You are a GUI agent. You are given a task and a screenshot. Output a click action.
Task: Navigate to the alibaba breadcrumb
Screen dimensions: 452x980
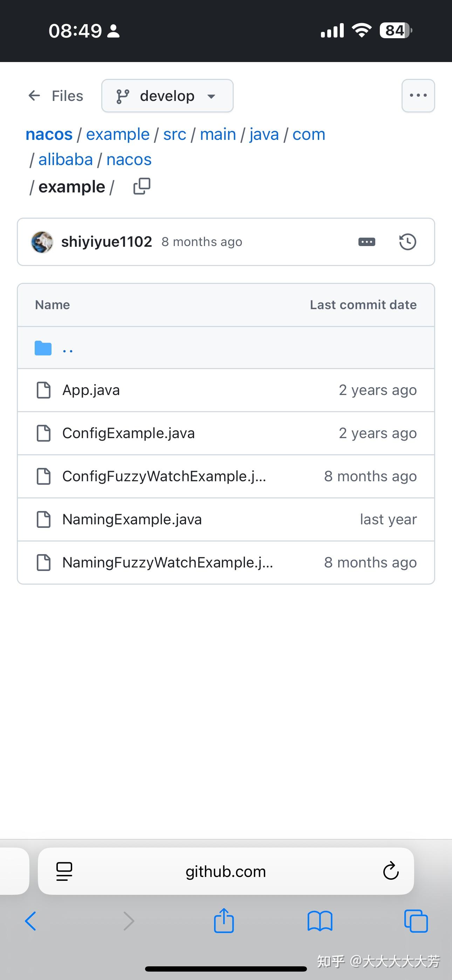(66, 159)
